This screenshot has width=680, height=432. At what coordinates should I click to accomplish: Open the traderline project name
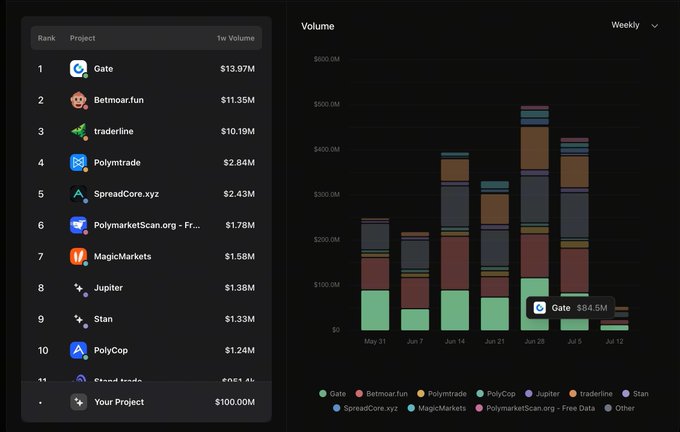pos(114,131)
